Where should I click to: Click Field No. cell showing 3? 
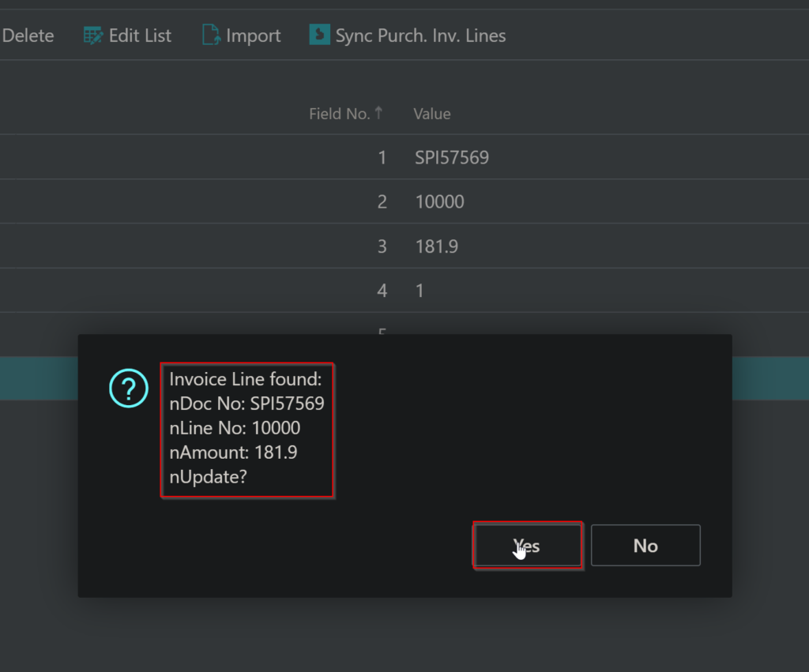coord(382,247)
